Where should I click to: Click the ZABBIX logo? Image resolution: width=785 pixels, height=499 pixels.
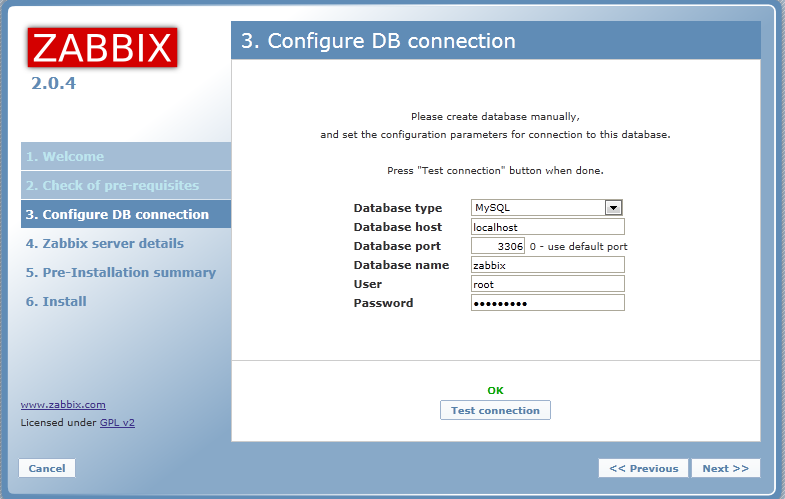[x=103, y=48]
